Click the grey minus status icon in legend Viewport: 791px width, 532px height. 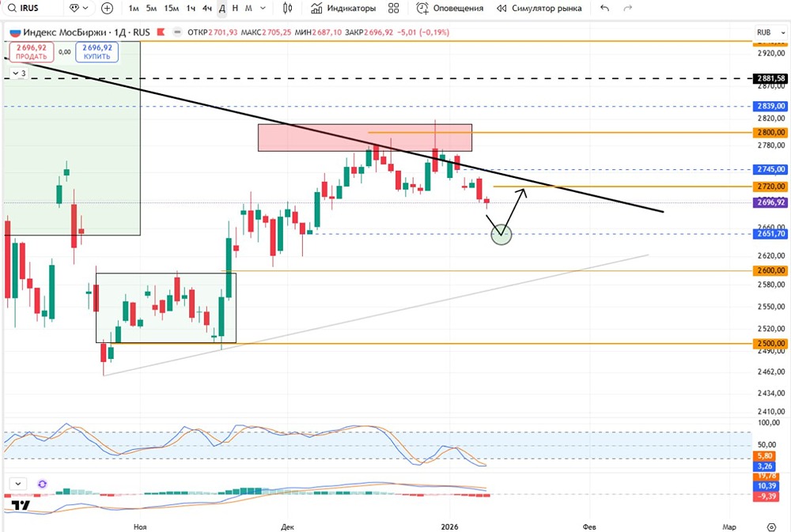(x=177, y=32)
